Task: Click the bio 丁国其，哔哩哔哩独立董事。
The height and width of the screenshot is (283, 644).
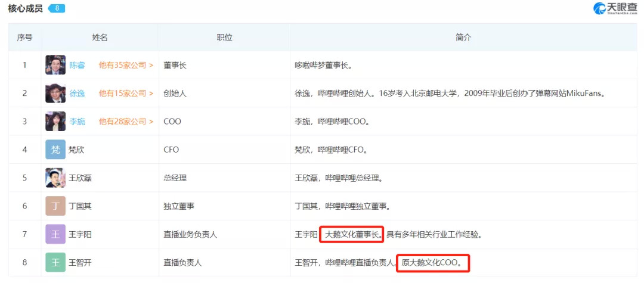Action: click(x=342, y=206)
